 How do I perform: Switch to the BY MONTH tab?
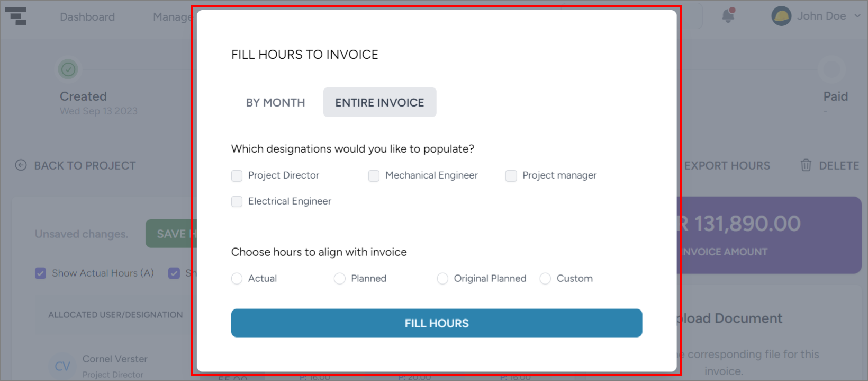[x=275, y=102]
